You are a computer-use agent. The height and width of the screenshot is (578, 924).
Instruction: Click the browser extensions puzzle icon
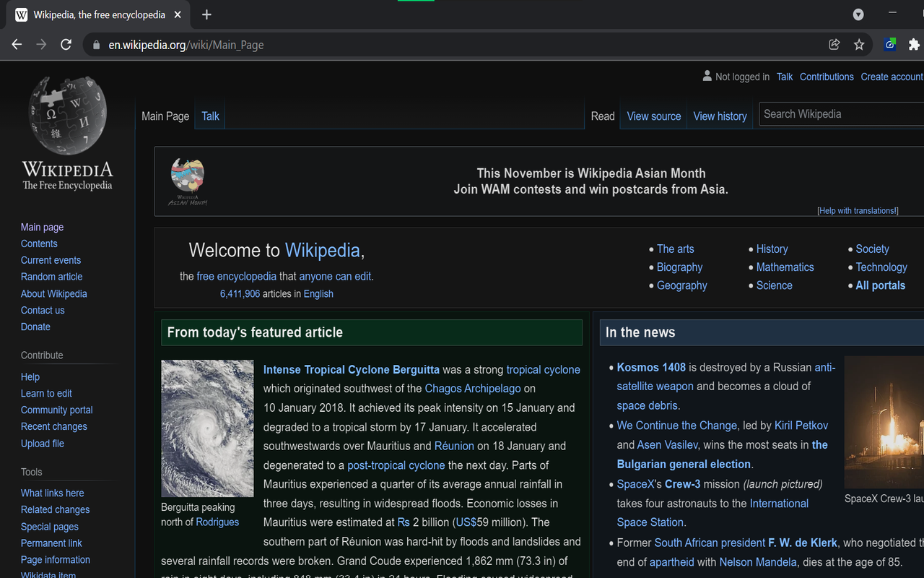914,44
